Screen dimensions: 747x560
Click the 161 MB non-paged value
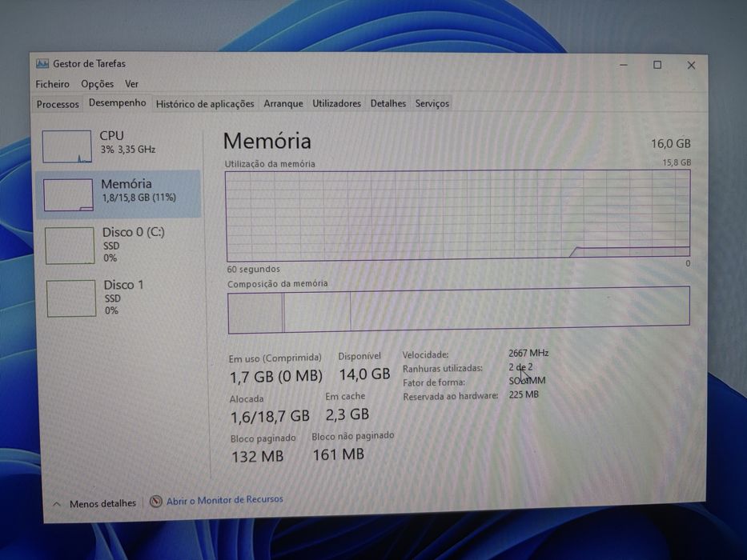[x=338, y=454]
